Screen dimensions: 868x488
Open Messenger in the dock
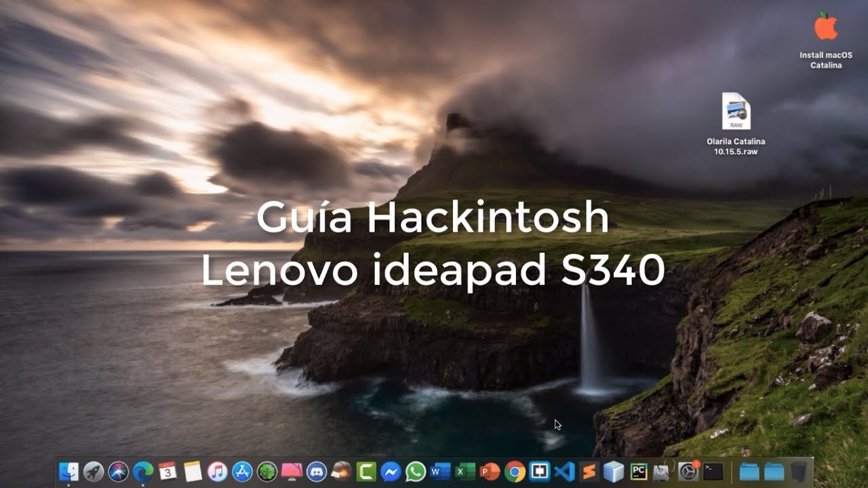pyautogui.click(x=391, y=471)
